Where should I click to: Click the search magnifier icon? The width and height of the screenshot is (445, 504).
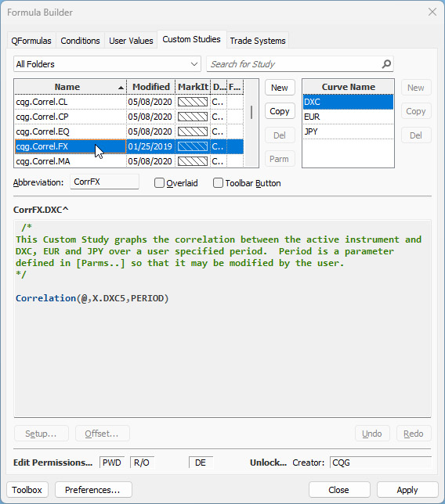[386, 64]
